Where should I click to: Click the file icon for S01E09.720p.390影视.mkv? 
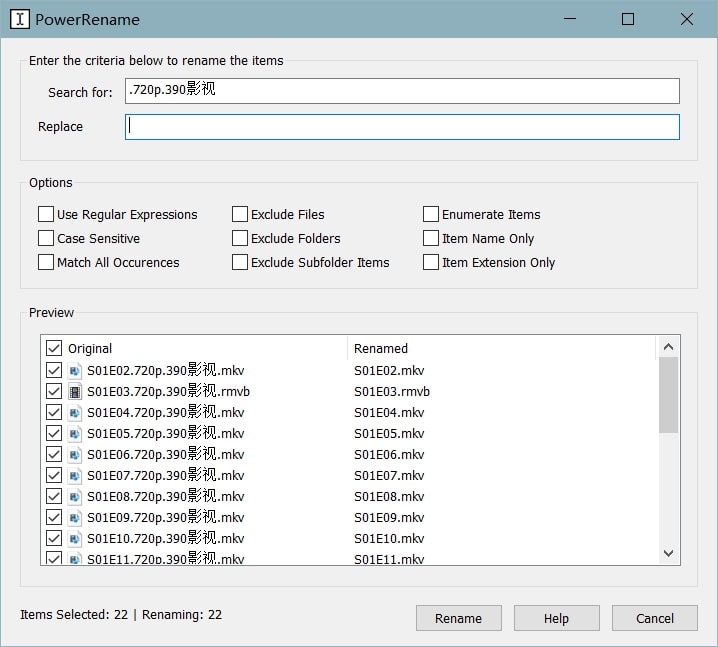click(75, 517)
